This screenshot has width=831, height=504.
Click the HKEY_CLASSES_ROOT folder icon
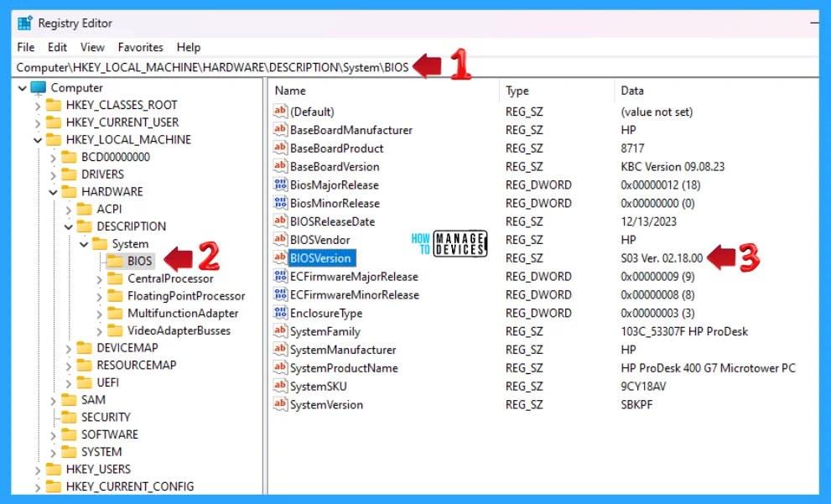(54, 105)
